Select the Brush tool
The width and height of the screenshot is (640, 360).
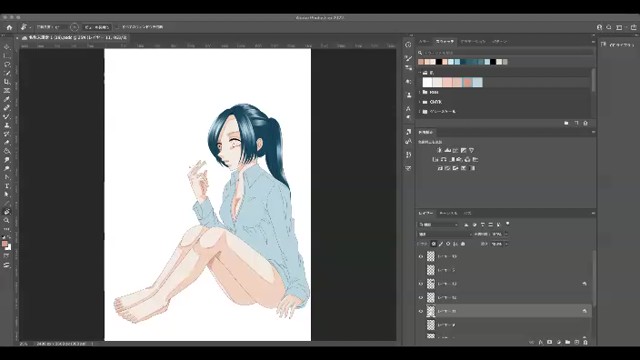(7, 116)
